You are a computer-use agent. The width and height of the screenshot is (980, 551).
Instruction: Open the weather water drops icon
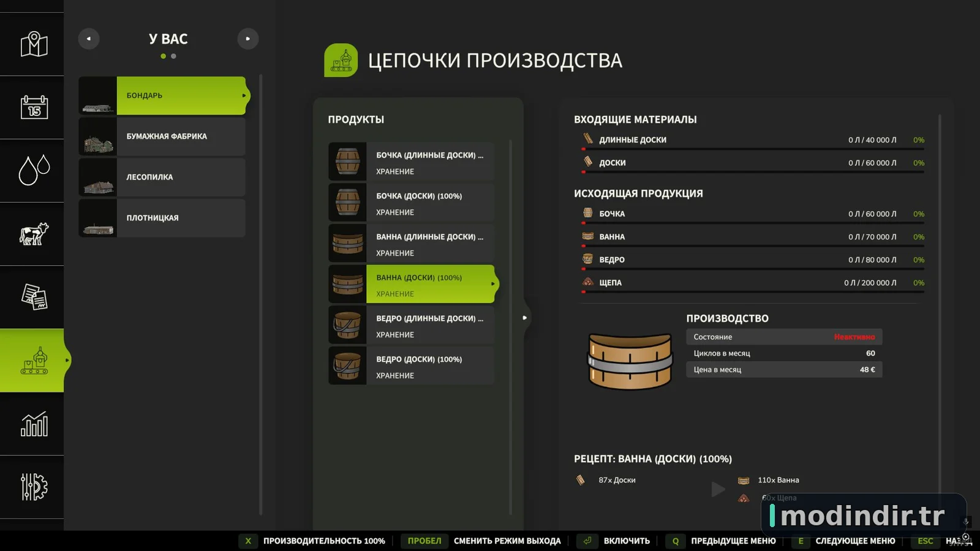pos(34,170)
